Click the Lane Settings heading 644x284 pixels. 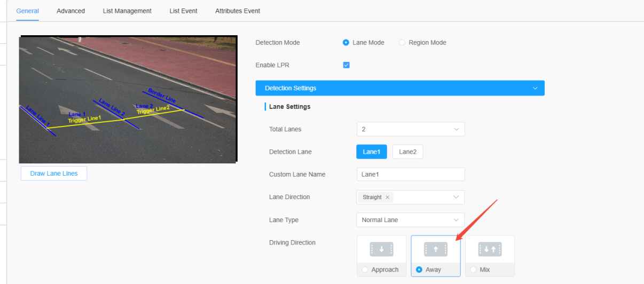(x=289, y=107)
